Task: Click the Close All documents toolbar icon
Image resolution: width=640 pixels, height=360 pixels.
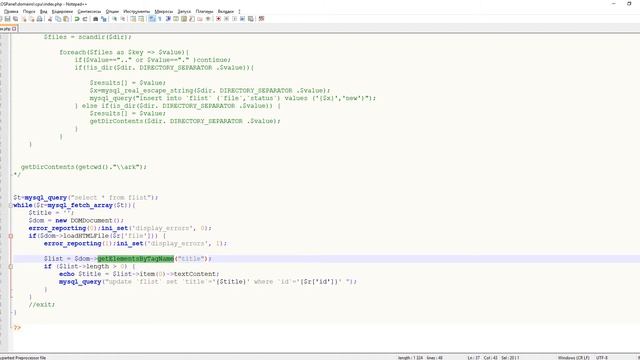Action: click(32, 19)
